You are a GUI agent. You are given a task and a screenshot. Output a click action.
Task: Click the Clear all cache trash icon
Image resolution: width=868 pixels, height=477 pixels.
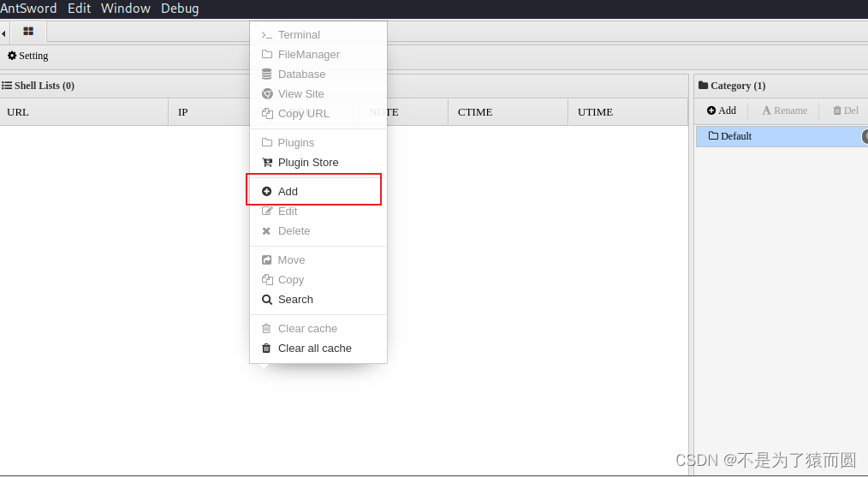pyautogui.click(x=266, y=349)
